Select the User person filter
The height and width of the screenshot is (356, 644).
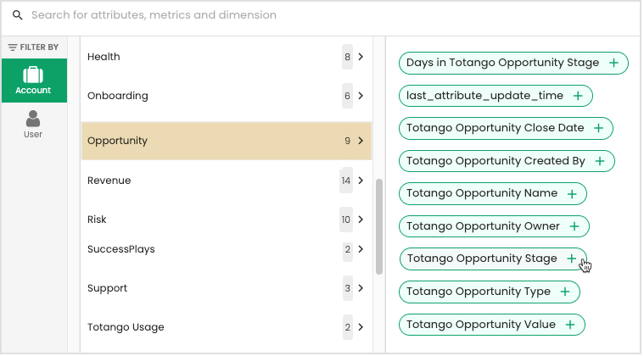(x=33, y=125)
